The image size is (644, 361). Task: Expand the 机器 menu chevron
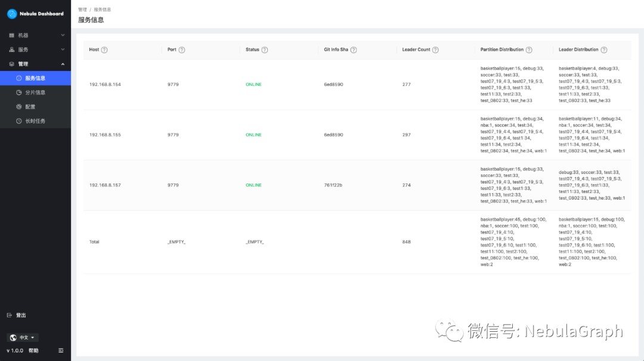(63, 35)
